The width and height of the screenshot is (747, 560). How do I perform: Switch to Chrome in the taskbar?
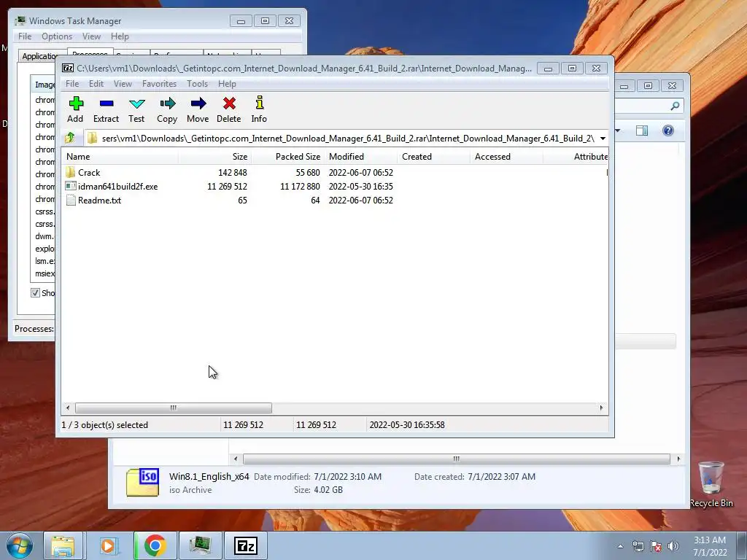click(155, 545)
